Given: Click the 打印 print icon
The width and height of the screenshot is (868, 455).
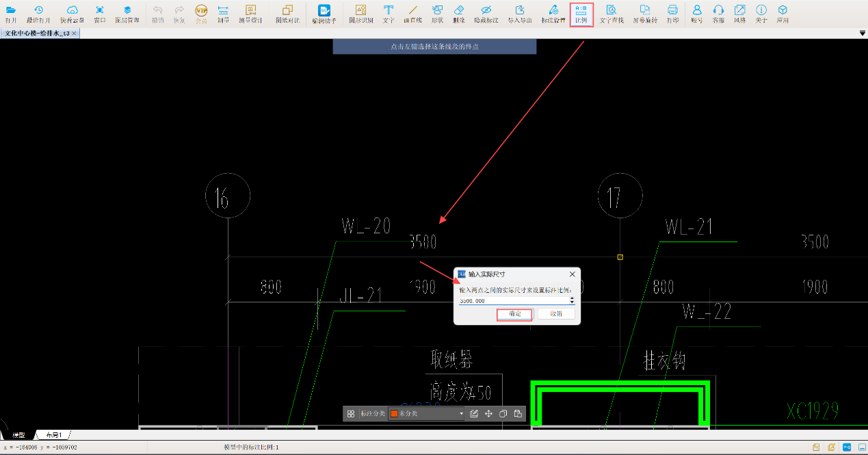Looking at the screenshot, I should [672, 14].
